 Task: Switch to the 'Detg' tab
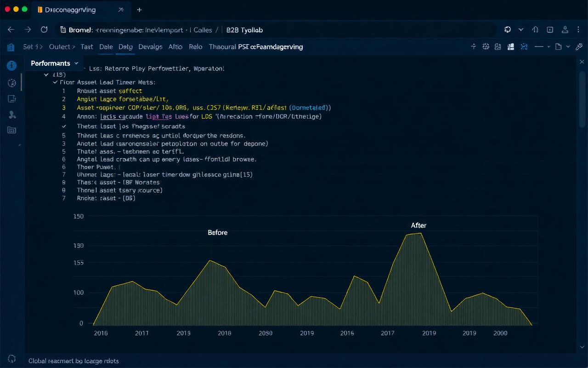click(125, 46)
